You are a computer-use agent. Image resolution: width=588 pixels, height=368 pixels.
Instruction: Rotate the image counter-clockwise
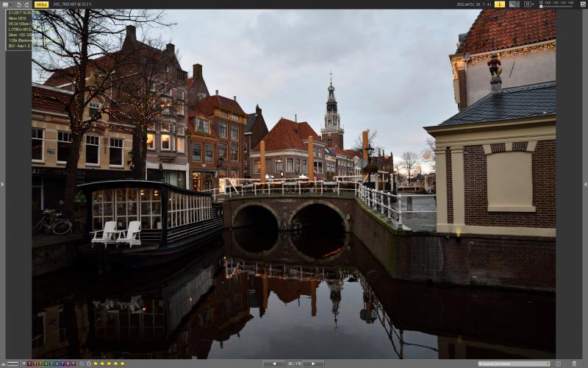coord(19,4)
